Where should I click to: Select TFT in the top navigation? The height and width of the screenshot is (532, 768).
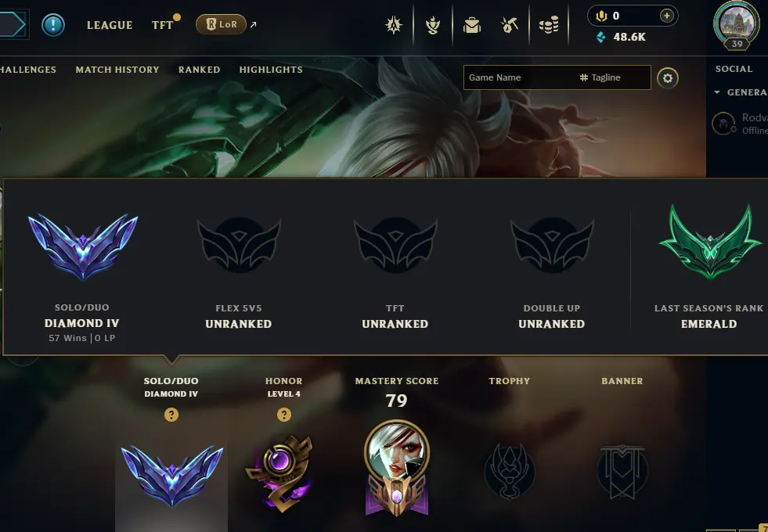[162, 25]
